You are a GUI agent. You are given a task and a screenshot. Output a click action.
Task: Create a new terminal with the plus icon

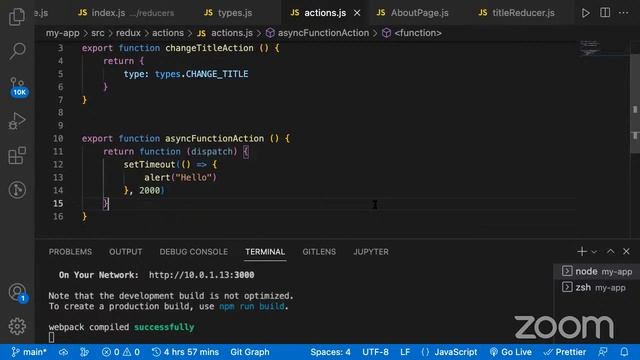(x=582, y=251)
